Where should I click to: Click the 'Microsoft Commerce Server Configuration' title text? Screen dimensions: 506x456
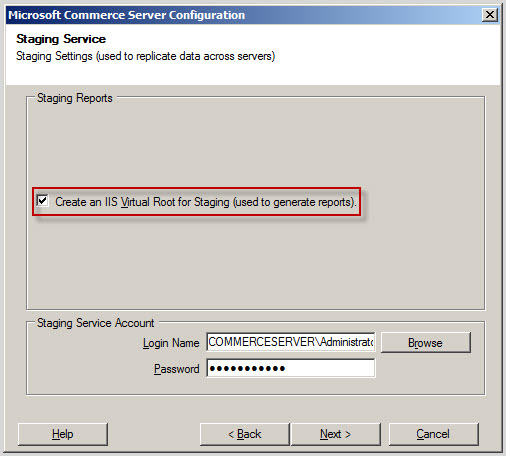(x=127, y=15)
